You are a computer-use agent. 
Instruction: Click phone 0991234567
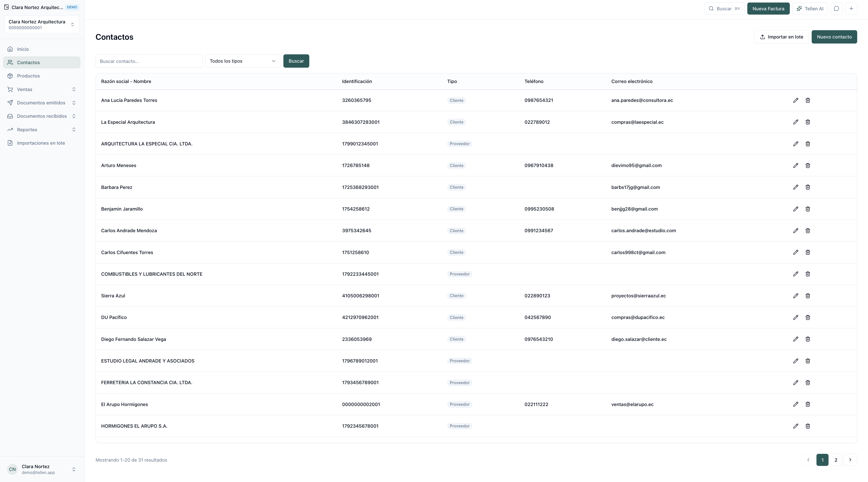538,230
